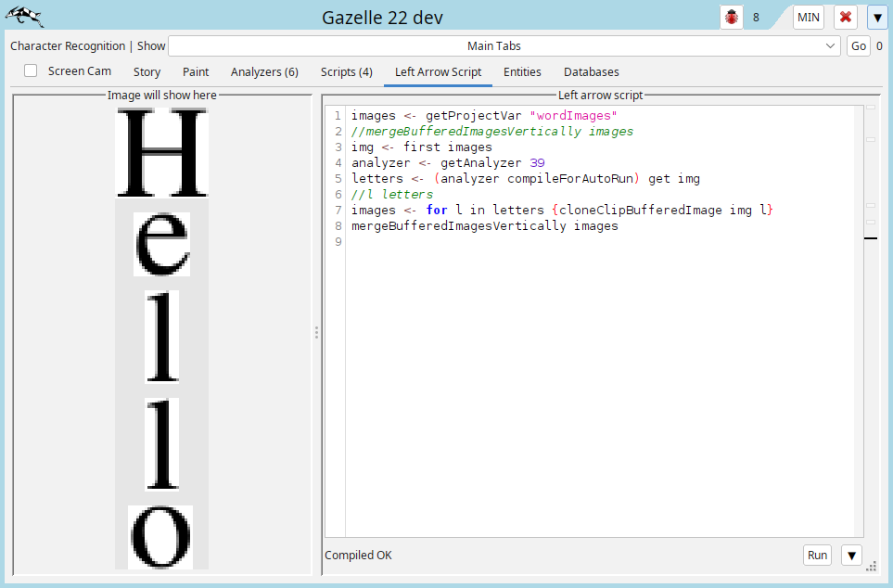Click the resize grip below the Run menu
The height and width of the screenshot is (588, 893).
tap(872, 566)
